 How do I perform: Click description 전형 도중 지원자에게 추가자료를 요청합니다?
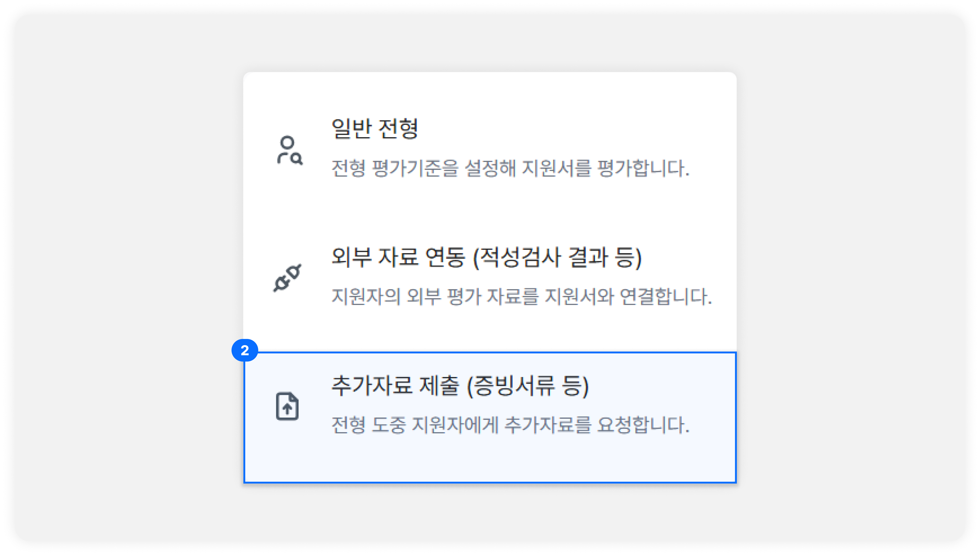tap(511, 425)
